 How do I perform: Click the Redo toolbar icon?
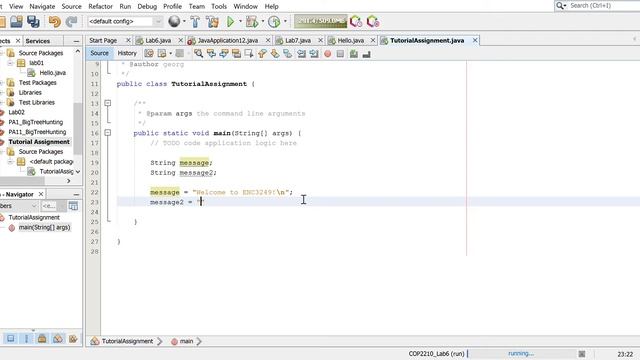coord(71,22)
